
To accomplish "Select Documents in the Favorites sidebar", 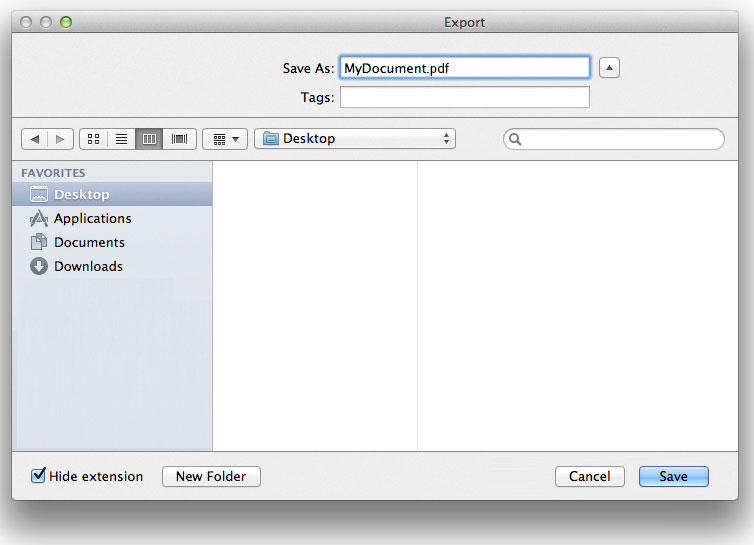I will click(112, 242).
